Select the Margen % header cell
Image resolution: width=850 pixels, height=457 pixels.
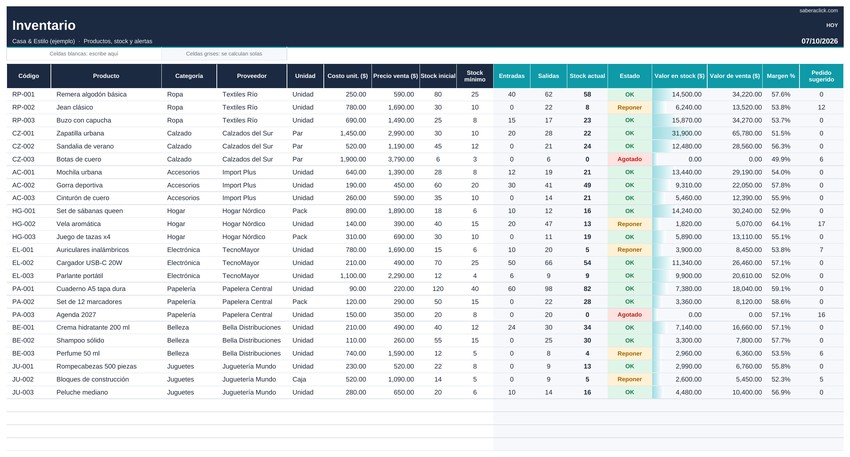pos(781,76)
